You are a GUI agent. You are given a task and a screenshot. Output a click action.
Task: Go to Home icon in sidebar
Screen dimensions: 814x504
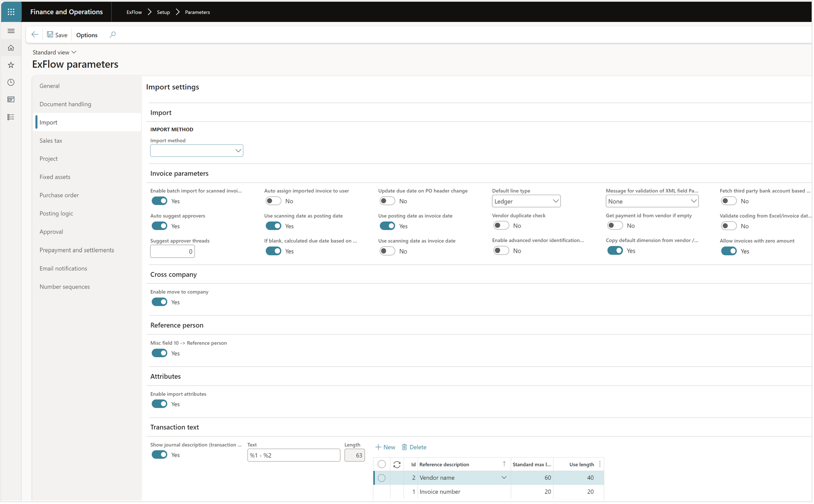point(11,48)
